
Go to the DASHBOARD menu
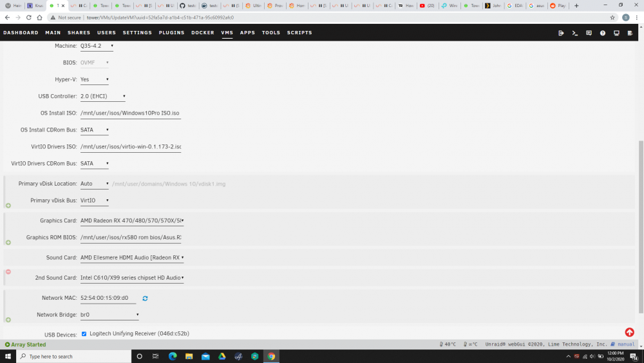pyautogui.click(x=21, y=32)
